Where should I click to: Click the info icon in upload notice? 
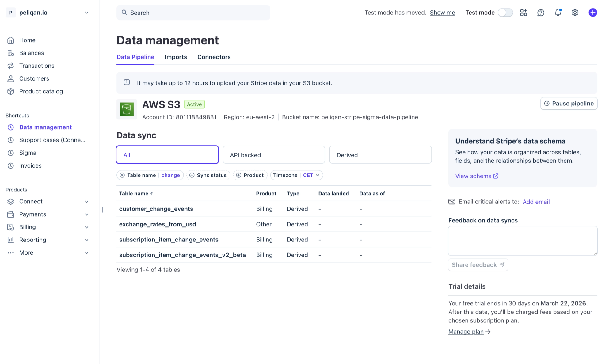click(x=127, y=82)
